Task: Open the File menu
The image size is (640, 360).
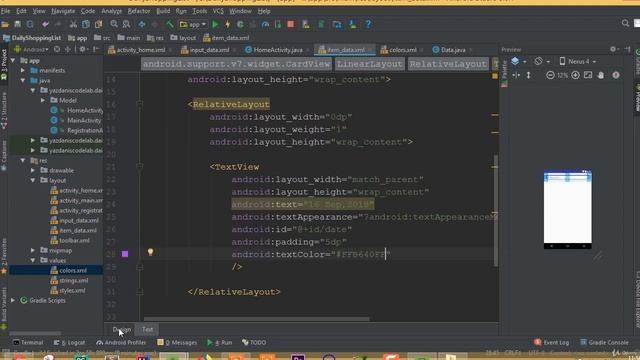Action: (5, 11)
